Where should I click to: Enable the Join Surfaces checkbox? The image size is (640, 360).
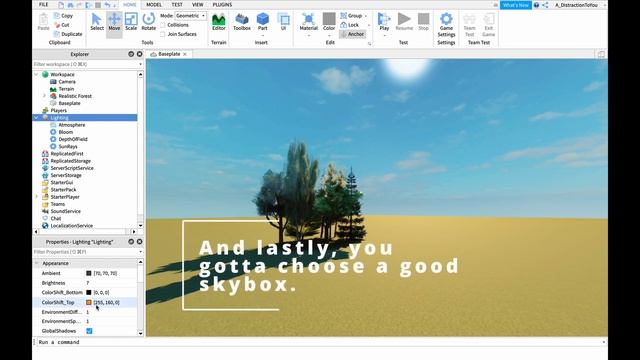[x=163, y=34]
